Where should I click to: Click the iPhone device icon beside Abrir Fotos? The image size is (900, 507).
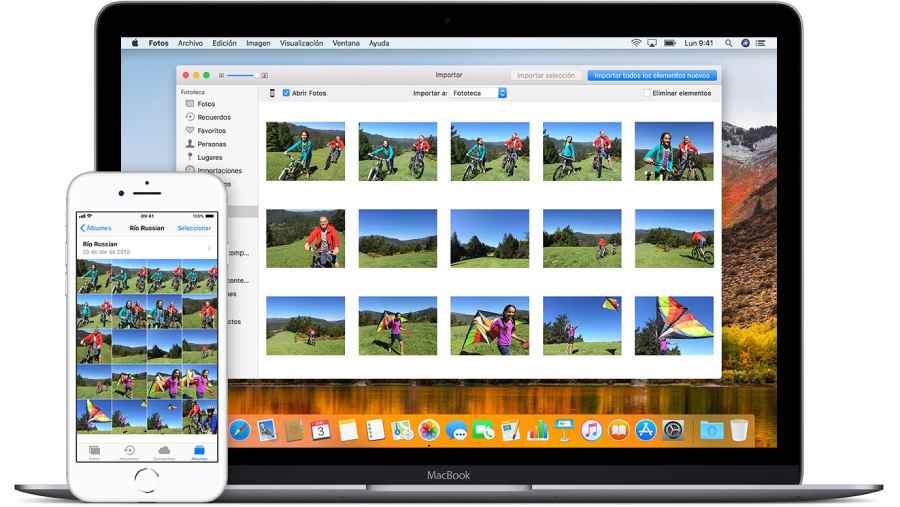(272, 93)
